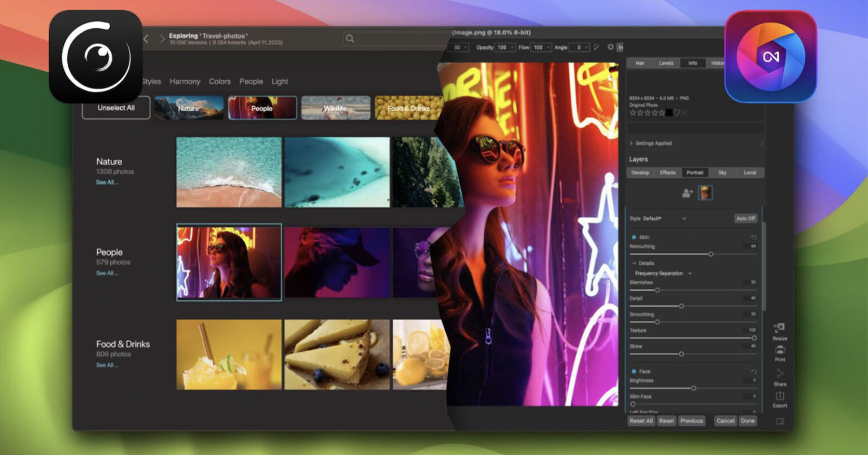
Task: Click the heart favorite icon in Info
Action: [x=676, y=113]
